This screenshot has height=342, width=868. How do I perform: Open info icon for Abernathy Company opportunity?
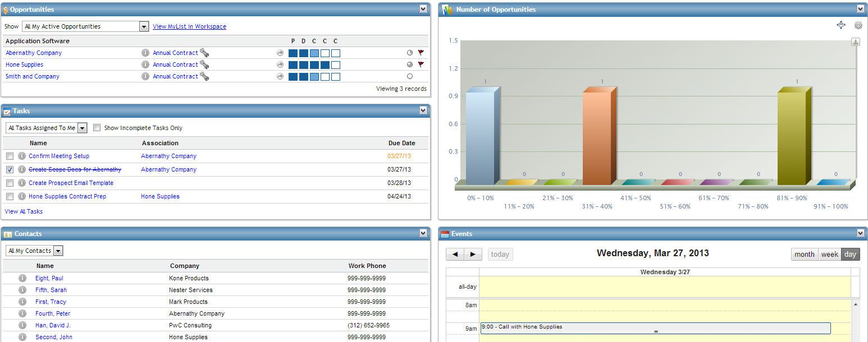145,53
